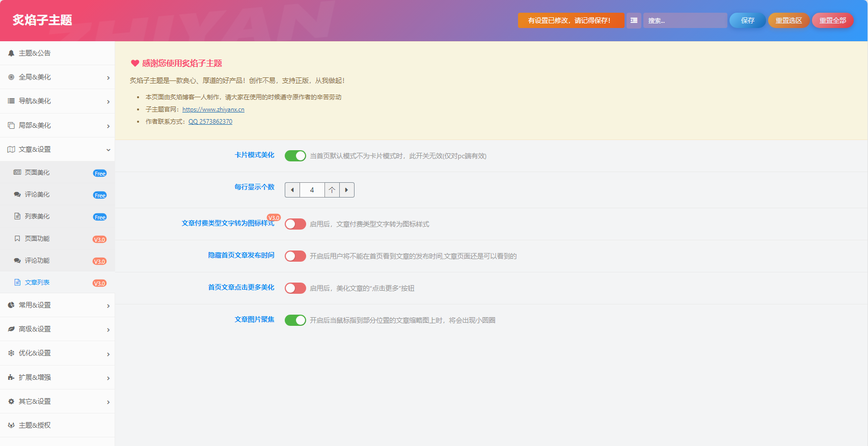Click the 全局&美化 target icon
Screen dimensions: 868x446
pyautogui.click(x=11, y=77)
